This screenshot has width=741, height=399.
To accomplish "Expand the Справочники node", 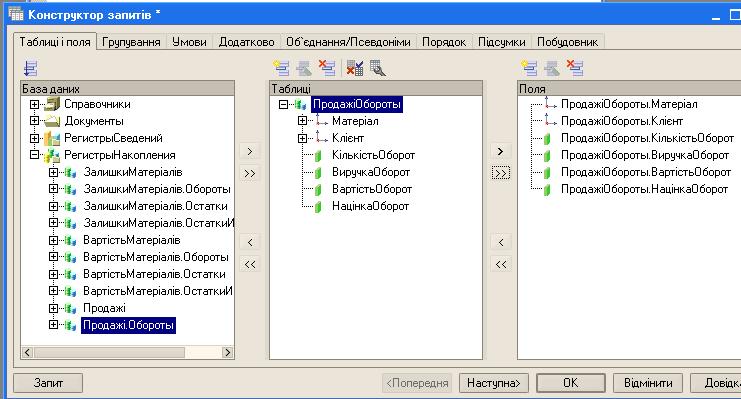I will (x=34, y=104).
